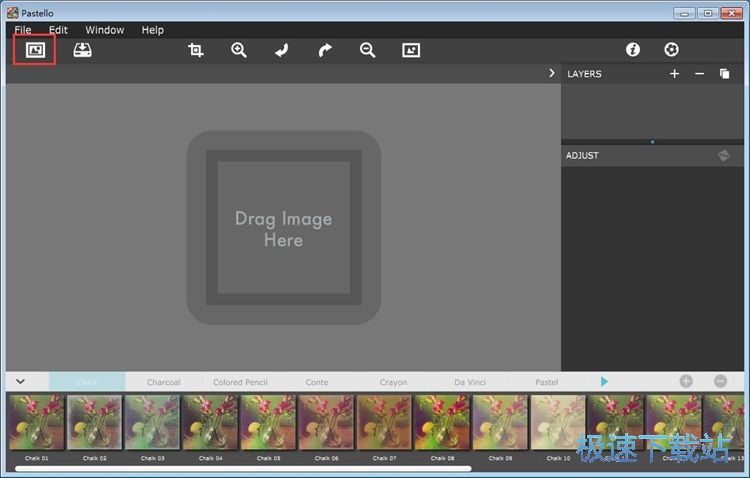
Task: Select the Chalk 05 preset thumbnail
Action: [268, 423]
